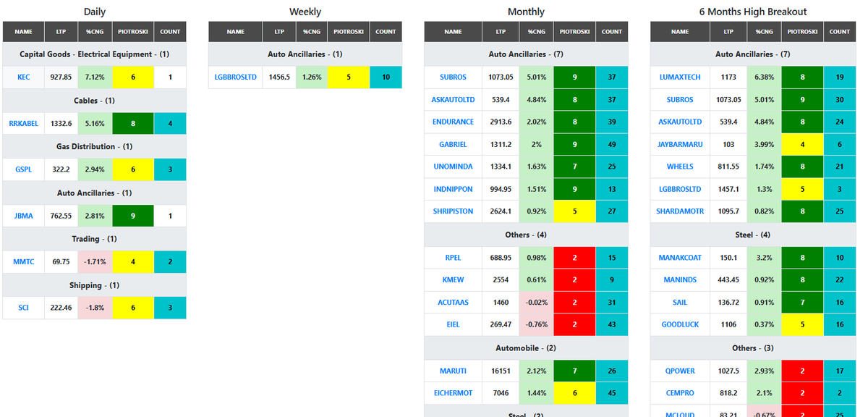Open the CEMPRO stock link
Viewport: 868px width, 417px height.
(680, 393)
